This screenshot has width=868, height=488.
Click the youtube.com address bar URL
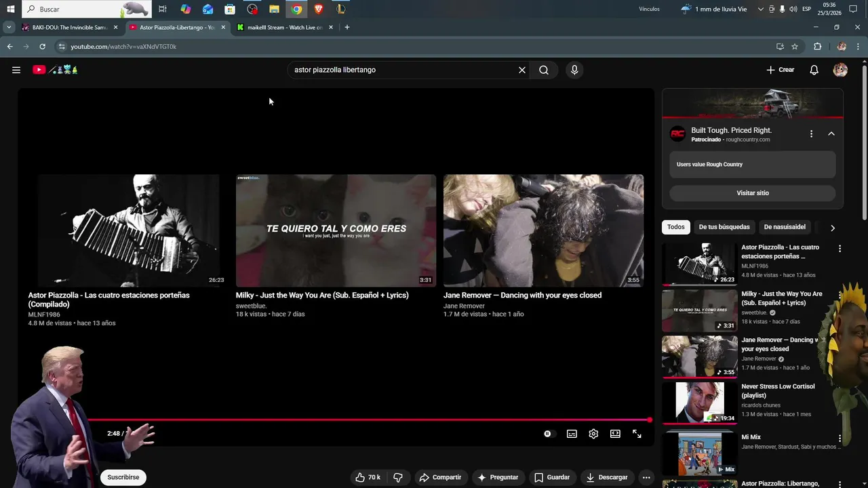(x=123, y=47)
